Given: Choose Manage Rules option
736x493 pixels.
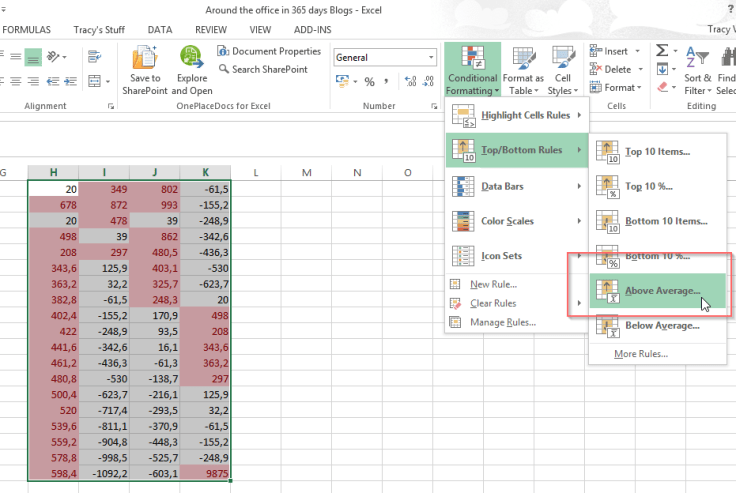Looking at the screenshot, I should 503,322.
